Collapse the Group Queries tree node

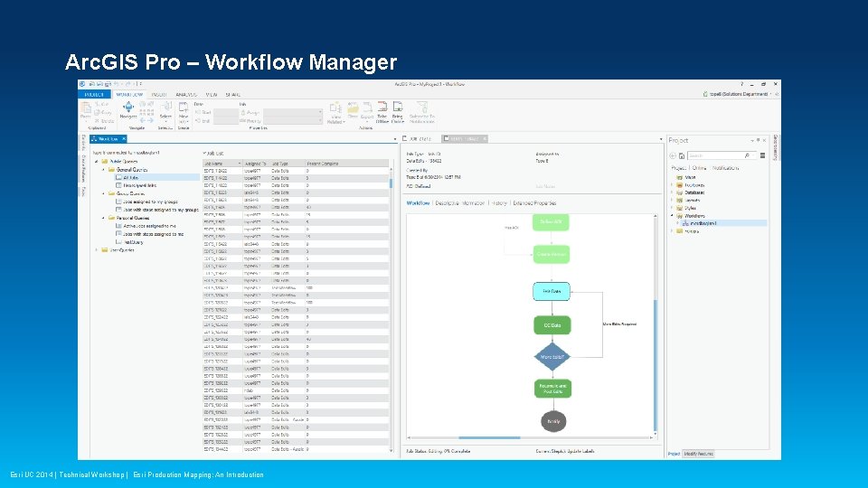pos(103,193)
